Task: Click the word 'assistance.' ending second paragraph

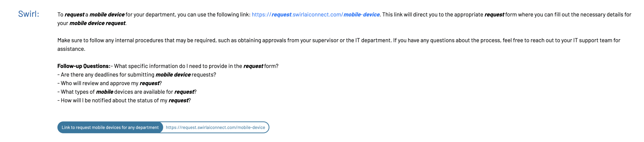Action: (x=71, y=49)
